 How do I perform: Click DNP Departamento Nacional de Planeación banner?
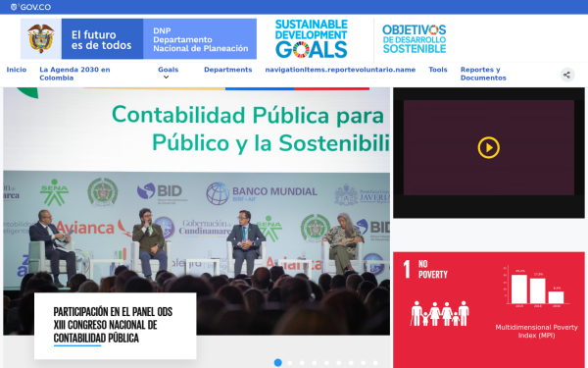(x=200, y=38)
